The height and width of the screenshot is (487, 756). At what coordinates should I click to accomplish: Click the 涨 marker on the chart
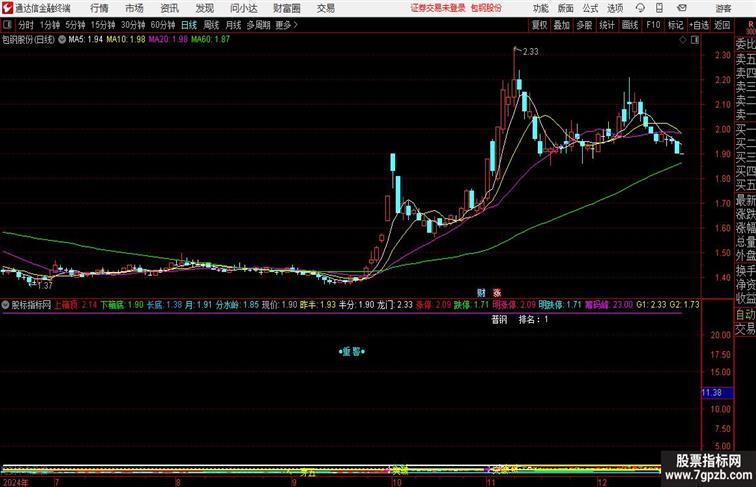497,293
